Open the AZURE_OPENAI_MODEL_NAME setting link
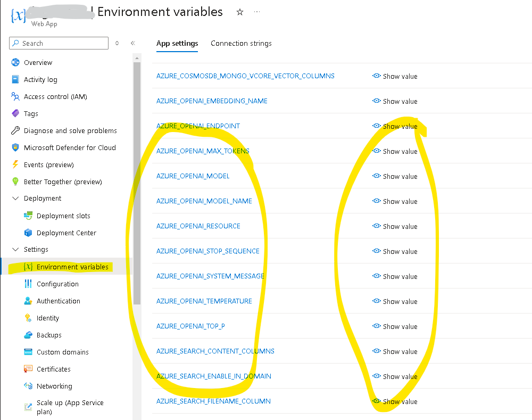 click(x=204, y=201)
